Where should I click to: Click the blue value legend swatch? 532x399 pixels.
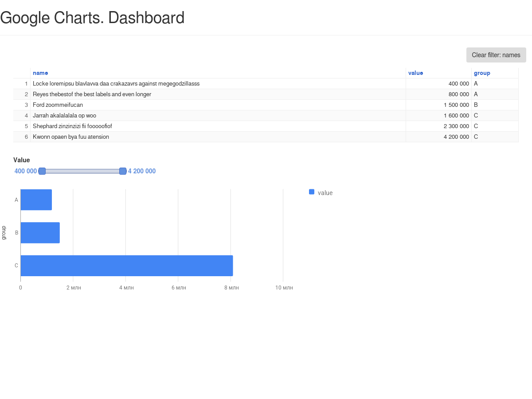pos(312,192)
